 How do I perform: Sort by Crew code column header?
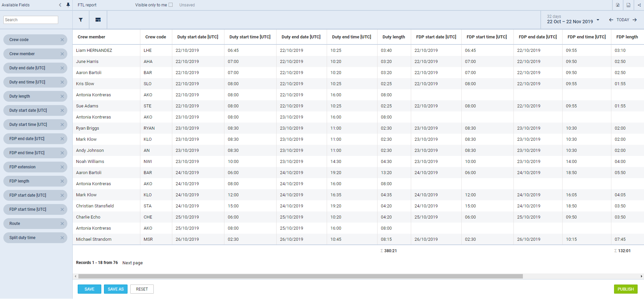point(156,37)
